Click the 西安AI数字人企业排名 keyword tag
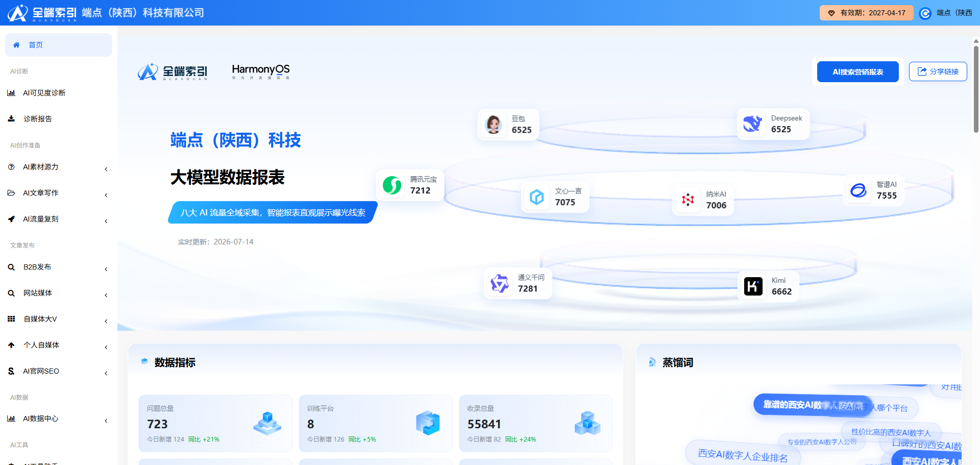The width and height of the screenshot is (980, 465). pos(743,455)
